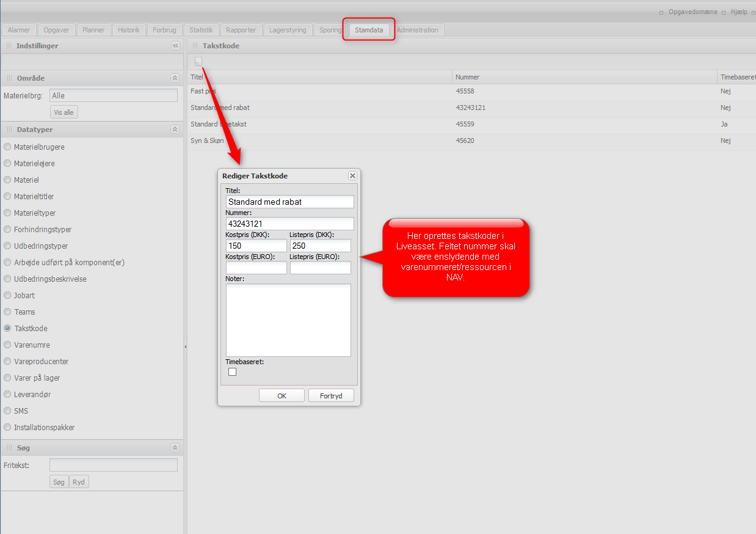Close the Rediger Takstkode dialog

(352, 175)
